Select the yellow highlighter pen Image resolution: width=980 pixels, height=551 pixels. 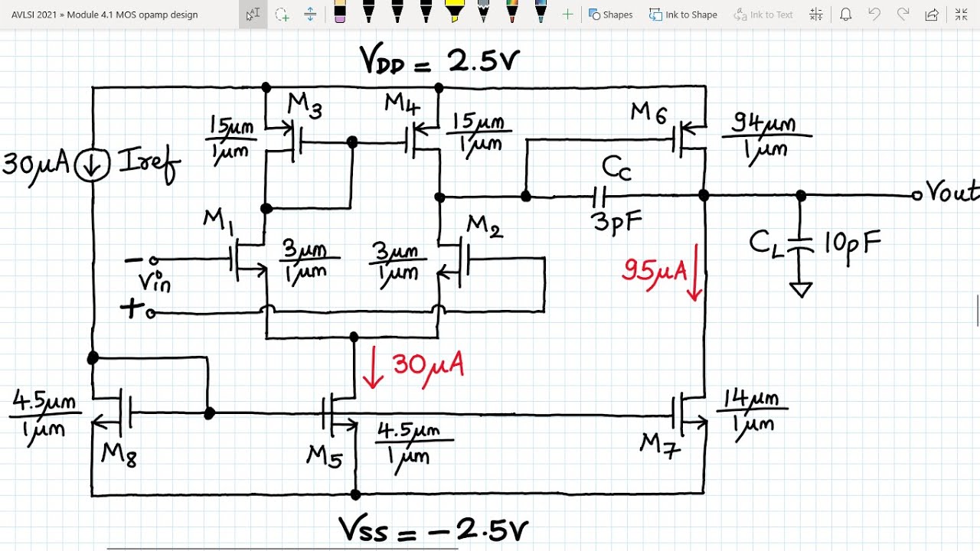[x=454, y=13]
